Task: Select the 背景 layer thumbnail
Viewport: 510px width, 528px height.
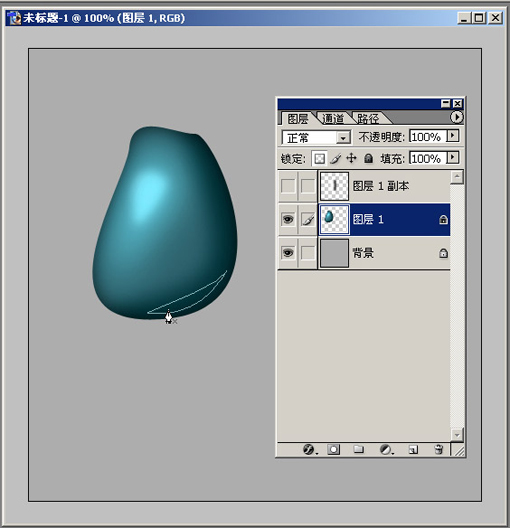Action: pos(334,253)
